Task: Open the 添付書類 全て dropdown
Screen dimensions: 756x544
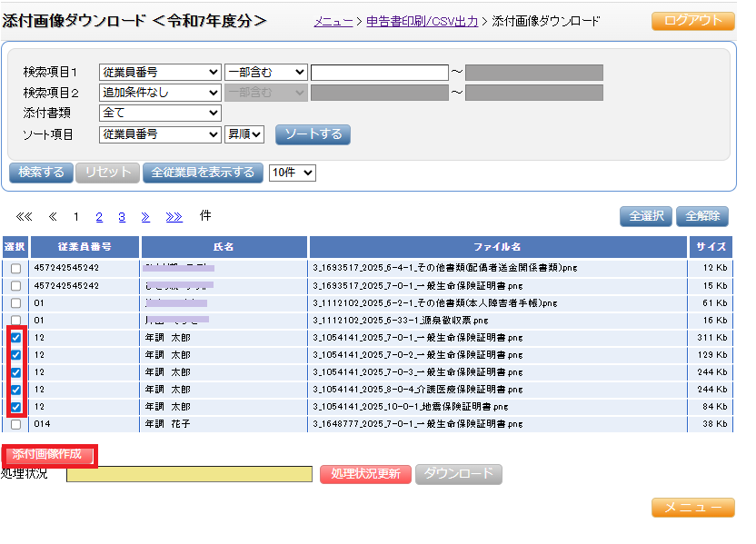Action: (160, 113)
